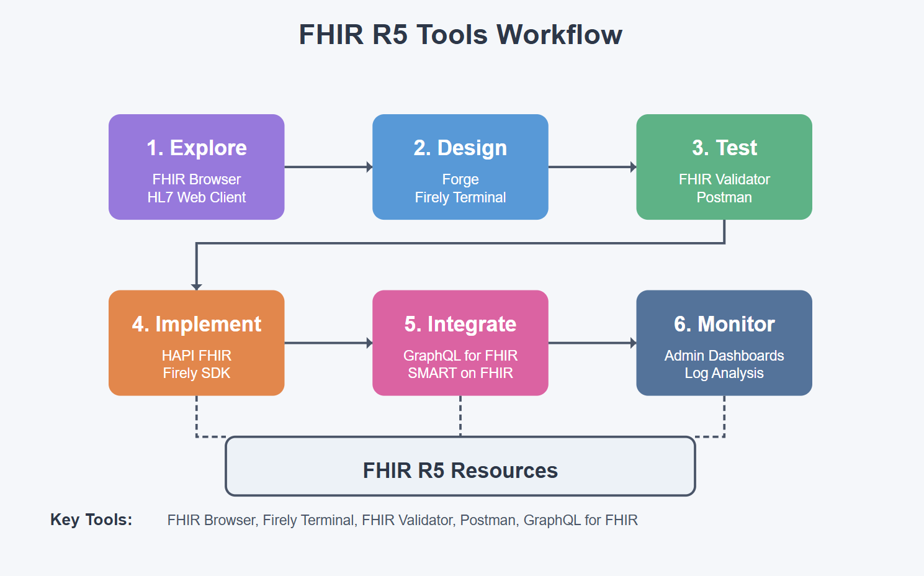This screenshot has width=924, height=576.
Task: Click the dashed line below Integrate box
Action: (x=460, y=416)
